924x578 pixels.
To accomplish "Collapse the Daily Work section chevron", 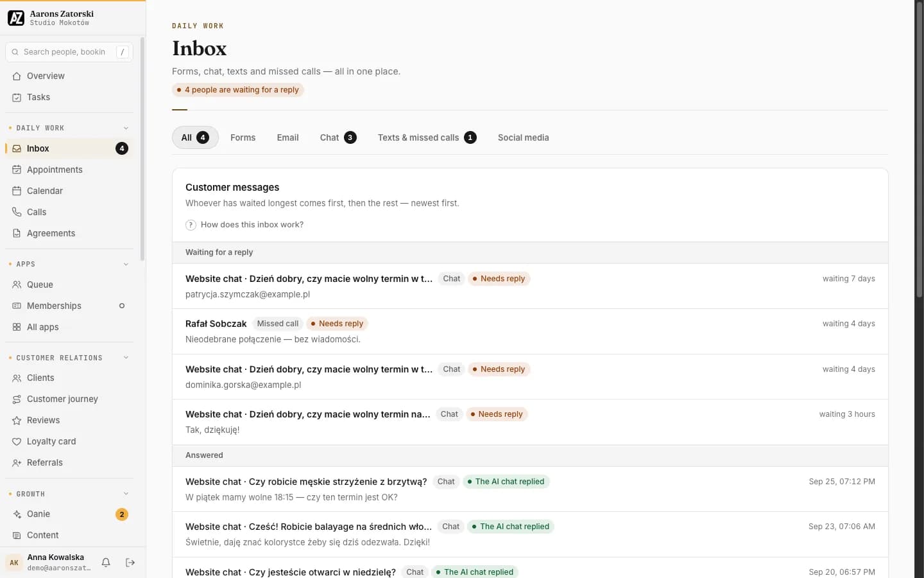I will pos(126,128).
